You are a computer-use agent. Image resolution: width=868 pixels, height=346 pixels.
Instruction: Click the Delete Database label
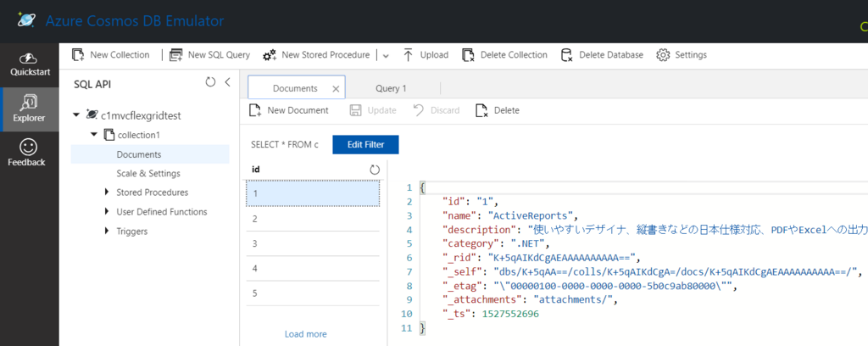coord(611,55)
